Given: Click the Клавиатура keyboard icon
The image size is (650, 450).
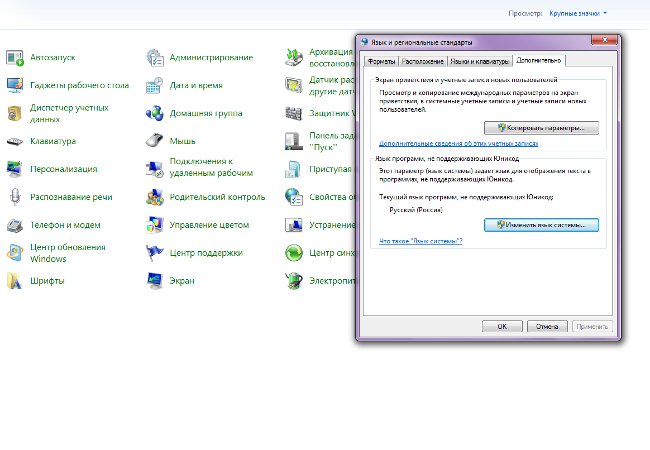Looking at the screenshot, I should pyautogui.click(x=15, y=141).
